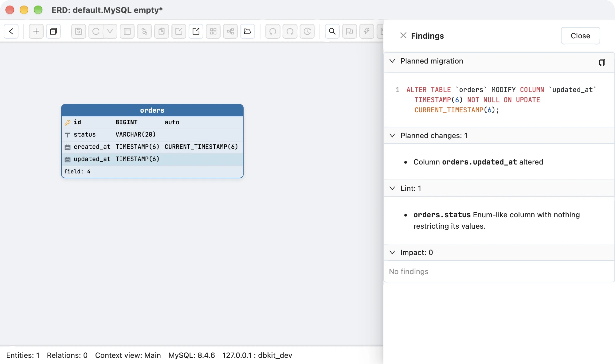Viewport: 615px width, 364px height.
Task: Select the updated_at field row
Action: [x=152, y=159]
